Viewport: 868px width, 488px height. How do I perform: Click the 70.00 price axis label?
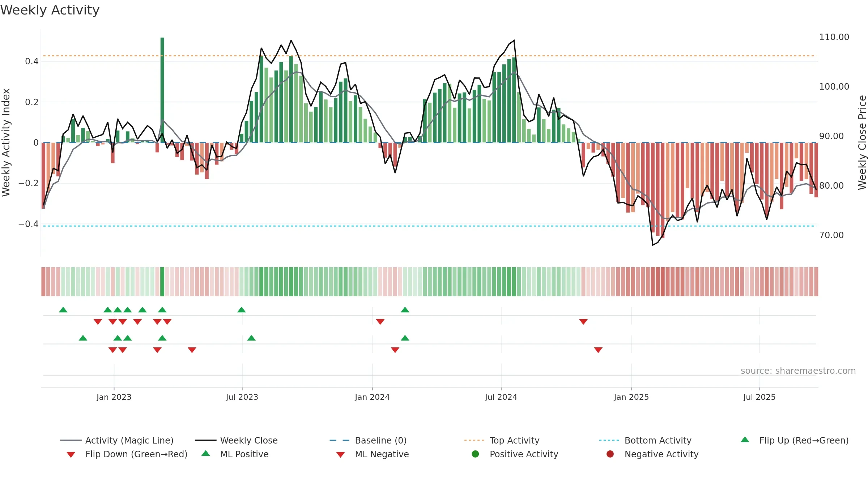click(x=831, y=235)
